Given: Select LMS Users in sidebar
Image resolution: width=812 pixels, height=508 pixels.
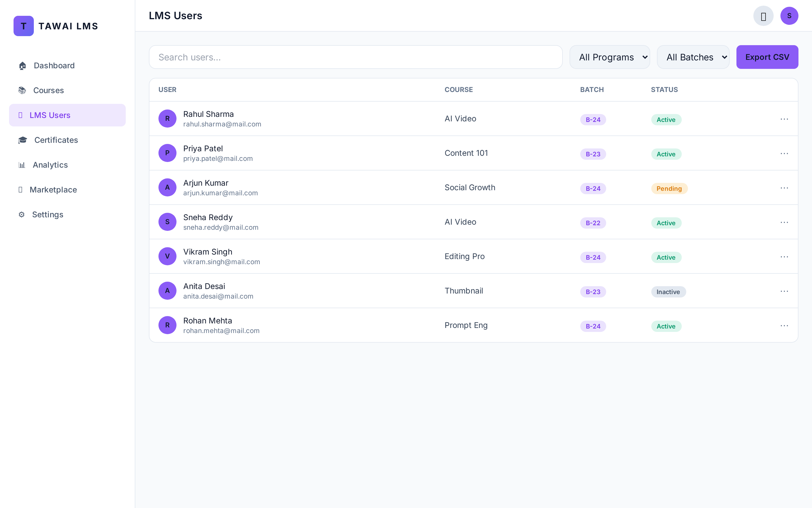Looking at the screenshot, I should [67, 115].
